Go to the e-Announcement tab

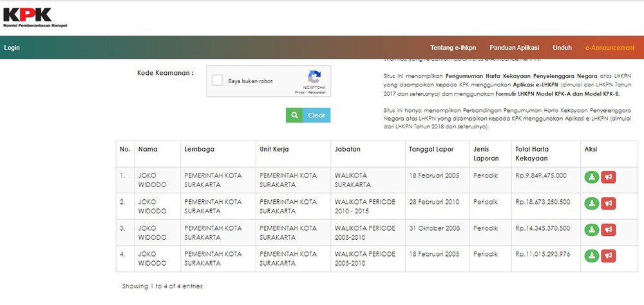click(x=609, y=48)
